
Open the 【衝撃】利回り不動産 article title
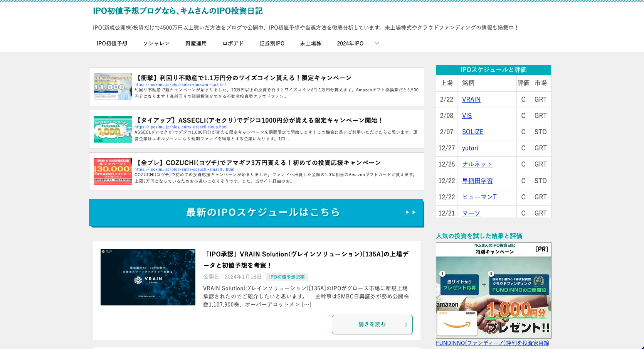click(x=243, y=78)
